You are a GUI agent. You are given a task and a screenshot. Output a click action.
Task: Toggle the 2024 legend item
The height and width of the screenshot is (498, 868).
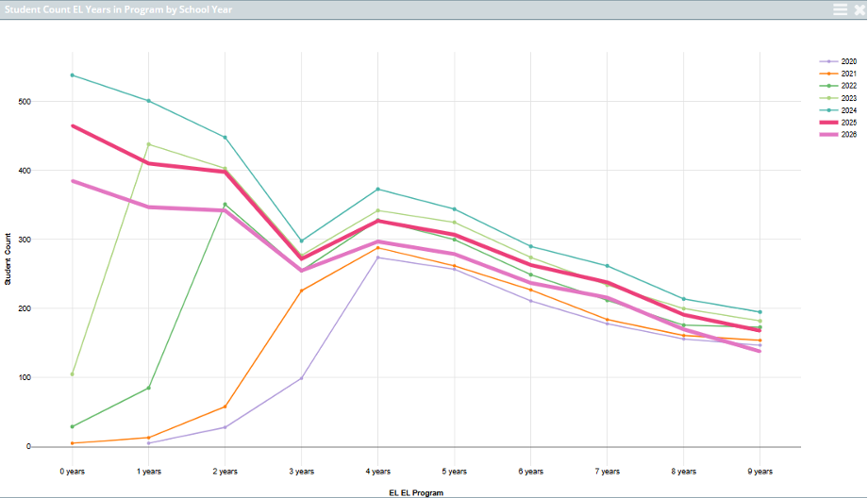[848, 110]
